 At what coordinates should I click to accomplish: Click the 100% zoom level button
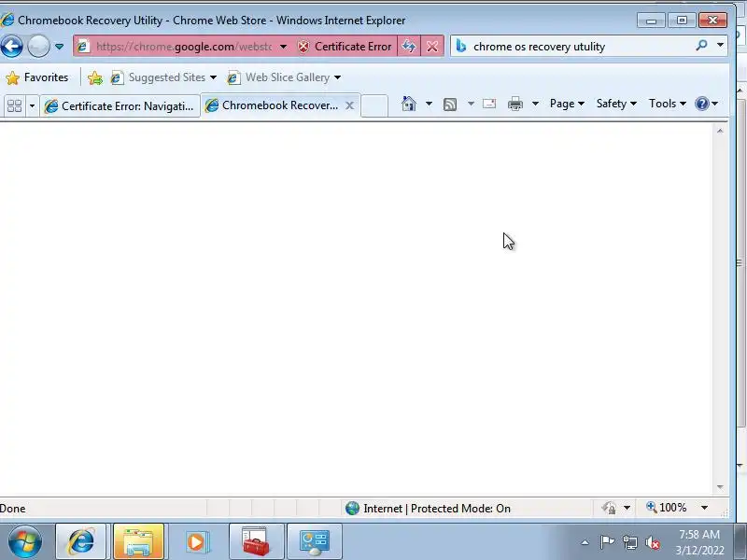click(666, 508)
